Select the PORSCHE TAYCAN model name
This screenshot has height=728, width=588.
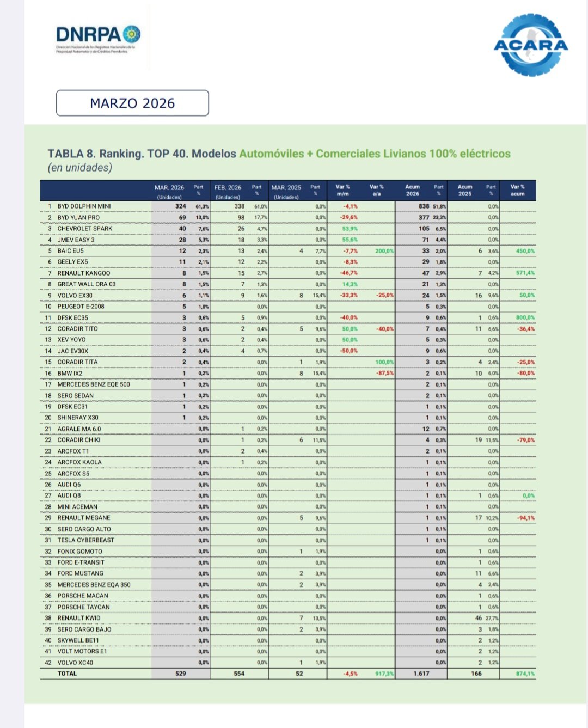(x=84, y=607)
